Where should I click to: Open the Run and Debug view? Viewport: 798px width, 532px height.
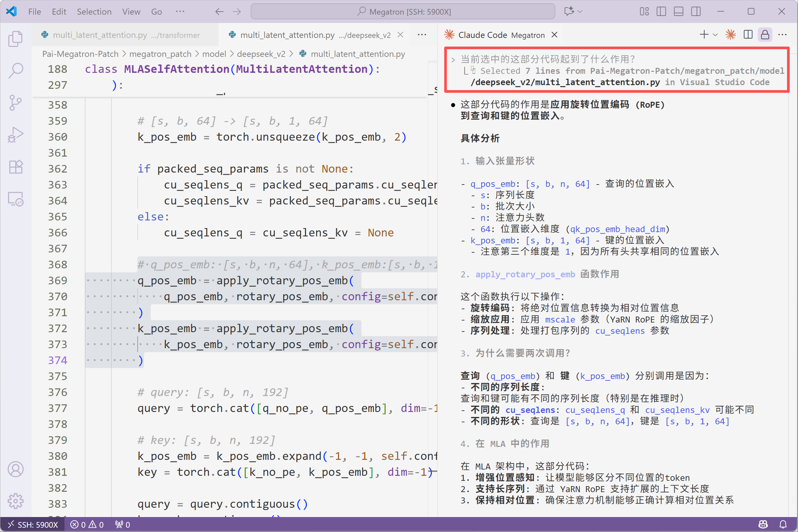pyautogui.click(x=16, y=135)
